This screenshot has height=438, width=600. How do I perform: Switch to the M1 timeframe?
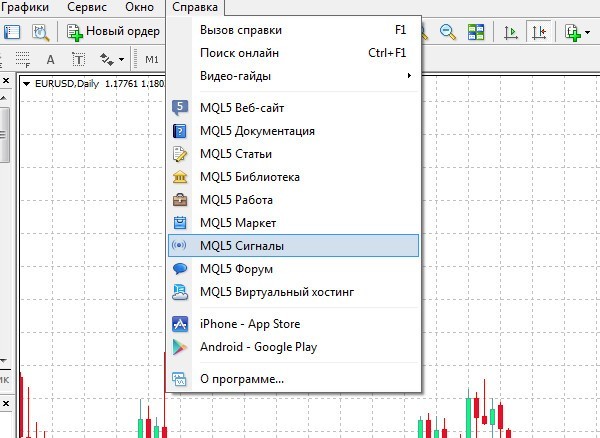pos(152,60)
